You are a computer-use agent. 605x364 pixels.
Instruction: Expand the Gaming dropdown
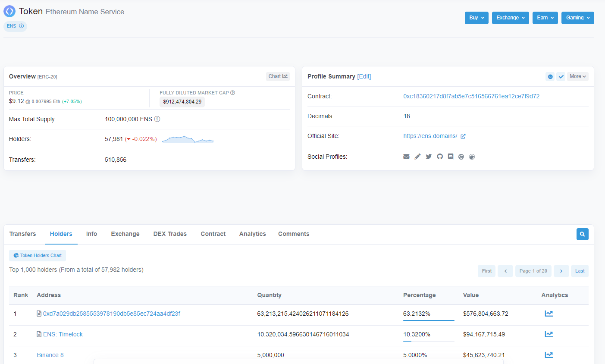(x=578, y=18)
